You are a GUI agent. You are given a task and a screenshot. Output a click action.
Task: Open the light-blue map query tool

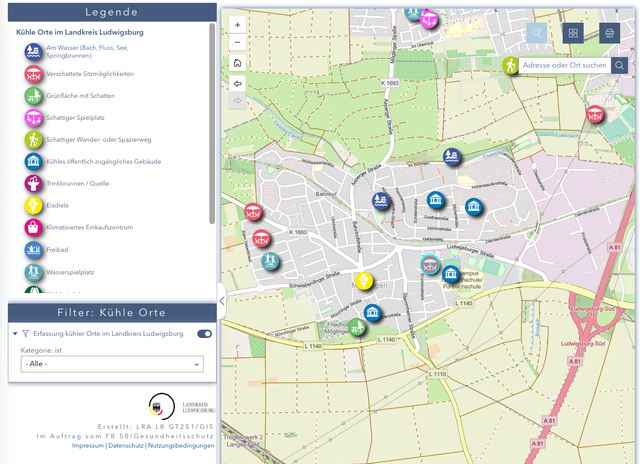pyautogui.click(x=536, y=33)
